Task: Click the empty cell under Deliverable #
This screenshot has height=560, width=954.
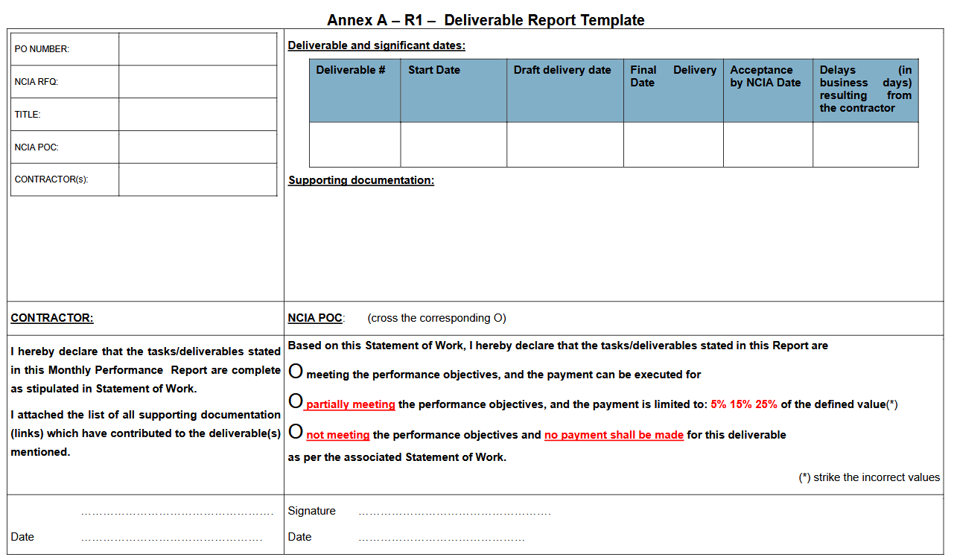Action: (354, 144)
